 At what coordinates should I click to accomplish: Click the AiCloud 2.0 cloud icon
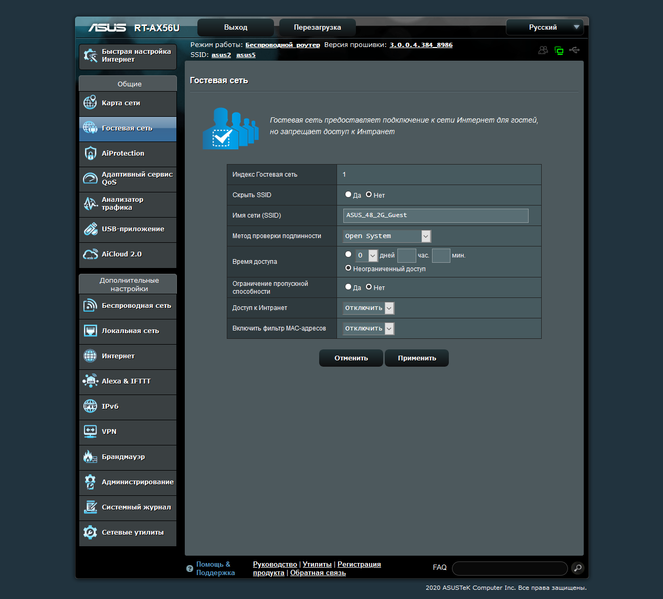click(90, 254)
